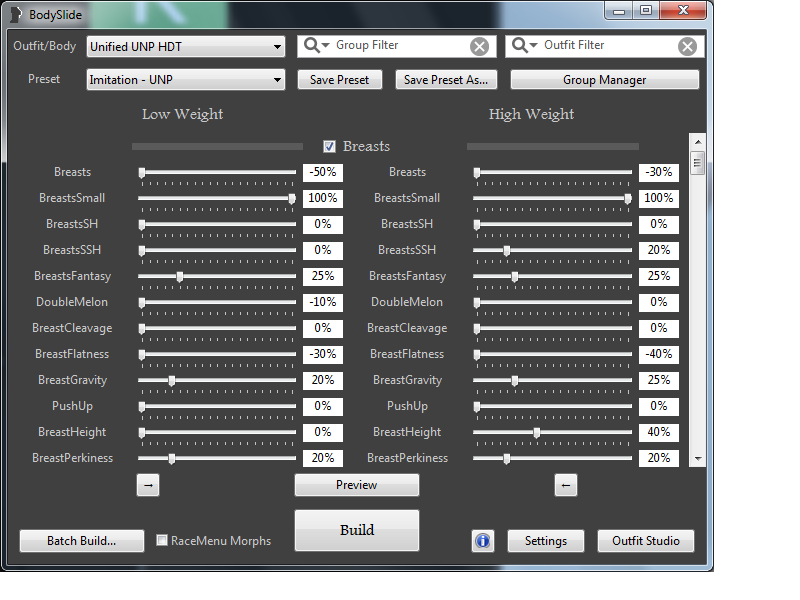Image resolution: width=800 pixels, height=600 pixels.
Task: Click low weight DoubleMelon value field -10%
Action: point(323,303)
